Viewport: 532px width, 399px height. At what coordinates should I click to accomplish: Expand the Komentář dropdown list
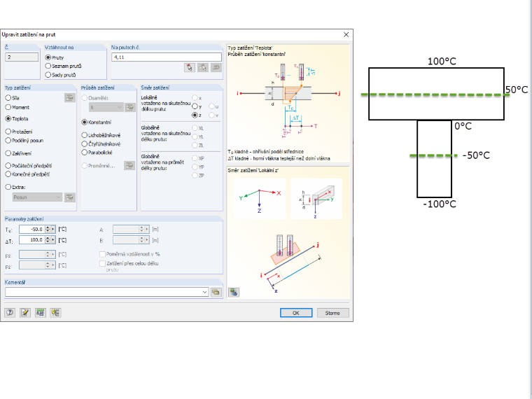[x=204, y=292]
